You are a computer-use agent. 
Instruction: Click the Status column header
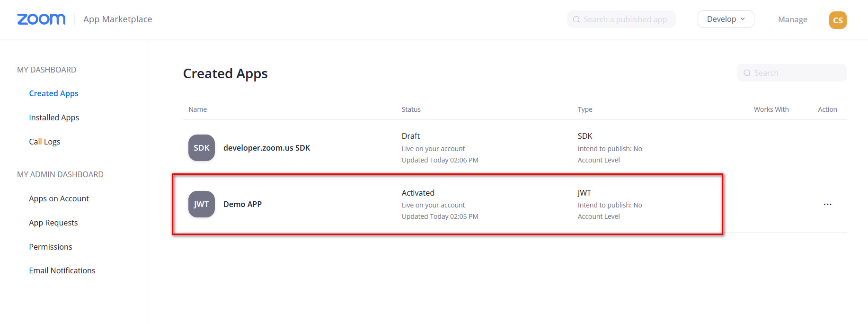[411, 109]
